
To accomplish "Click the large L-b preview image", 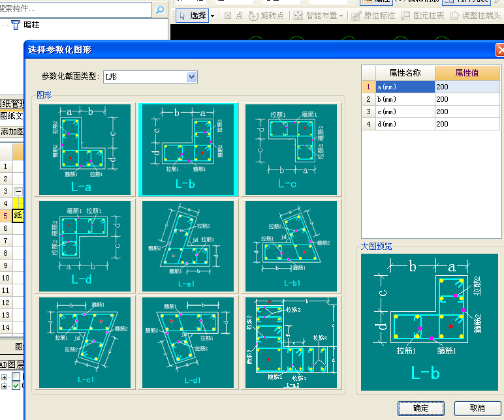I will (x=430, y=322).
